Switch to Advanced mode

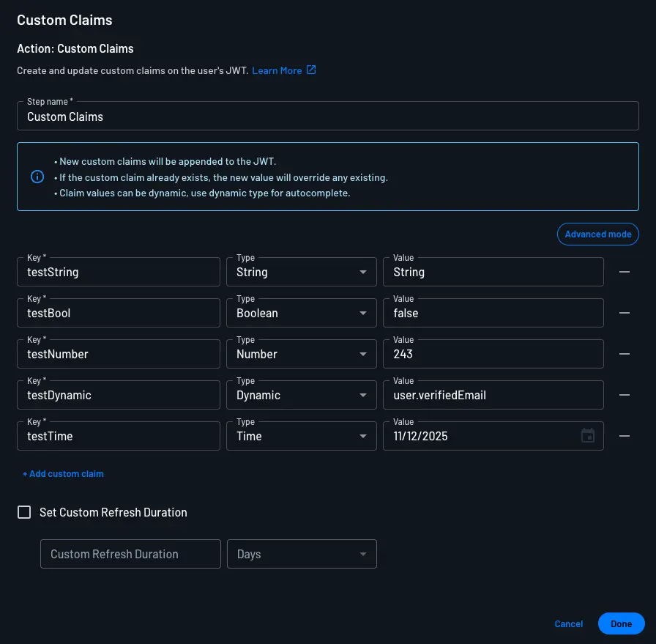(x=597, y=234)
